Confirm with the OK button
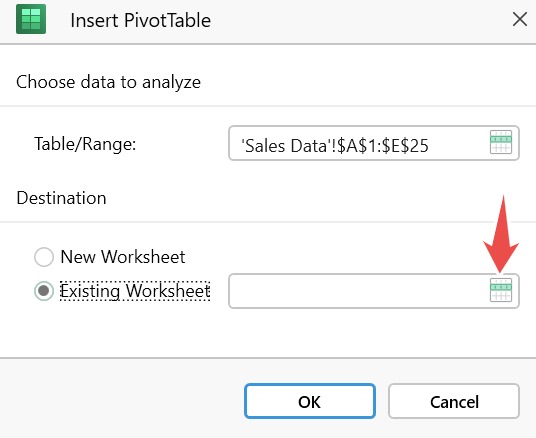This screenshot has width=536, height=438. pos(310,401)
